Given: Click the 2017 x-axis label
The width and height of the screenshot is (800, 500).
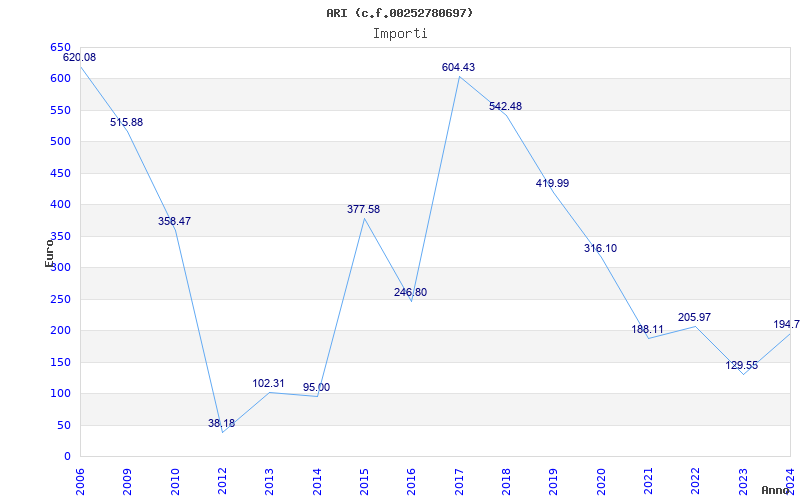Looking at the screenshot, I should [459, 482].
